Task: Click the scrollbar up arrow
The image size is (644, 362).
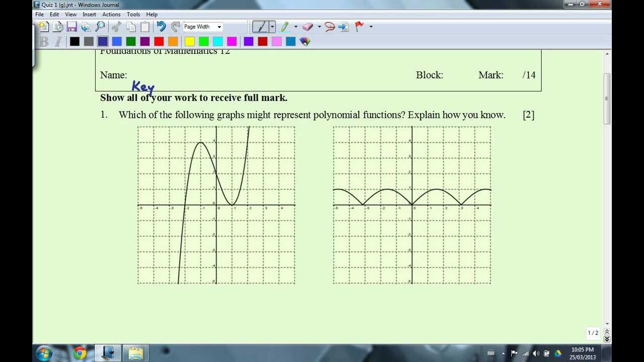Action: pyautogui.click(x=607, y=53)
